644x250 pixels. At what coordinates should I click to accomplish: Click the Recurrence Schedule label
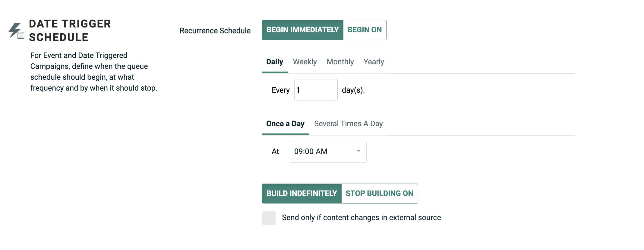(x=215, y=31)
